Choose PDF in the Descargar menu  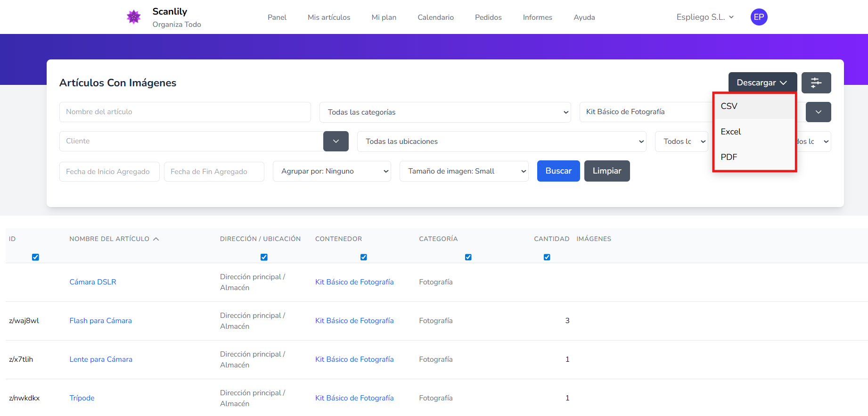[x=729, y=157]
